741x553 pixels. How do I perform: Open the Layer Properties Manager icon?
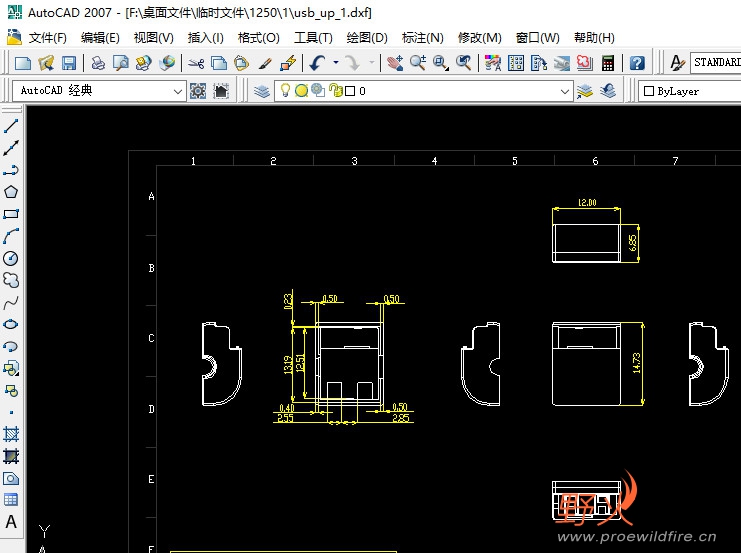pyautogui.click(x=261, y=91)
